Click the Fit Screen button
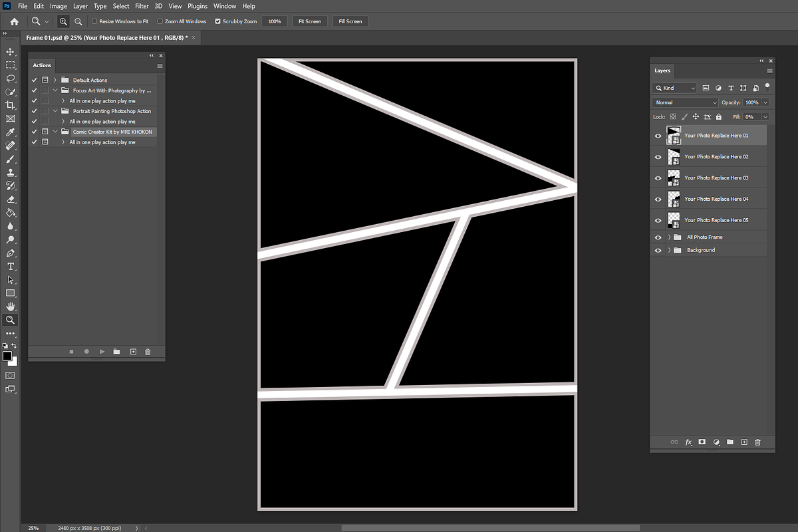This screenshot has width=798, height=532. (x=310, y=21)
